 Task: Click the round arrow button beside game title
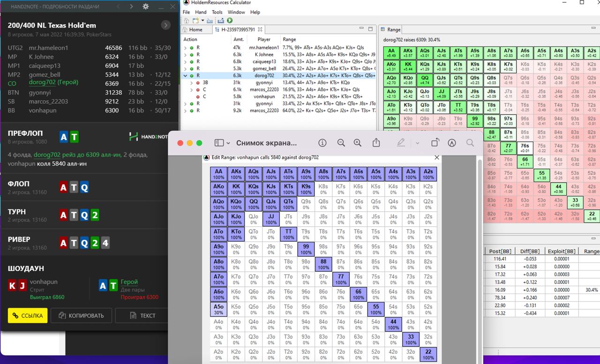[165, 25]
